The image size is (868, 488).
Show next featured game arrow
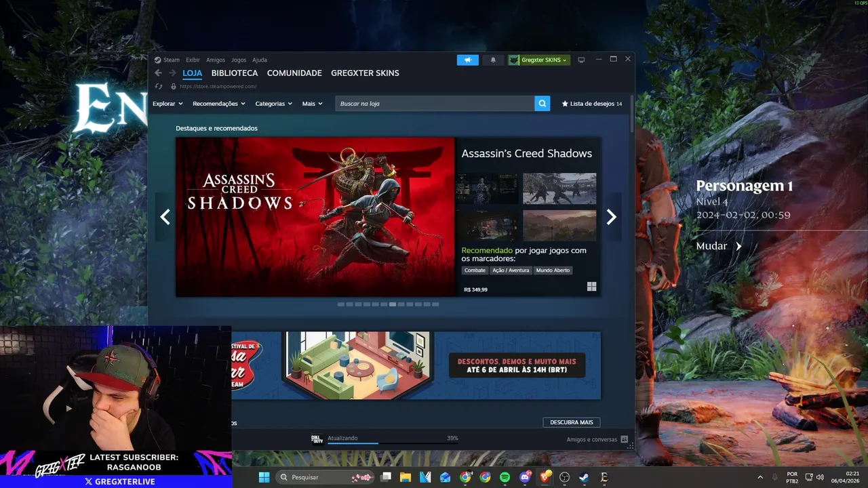click(611, 217)
